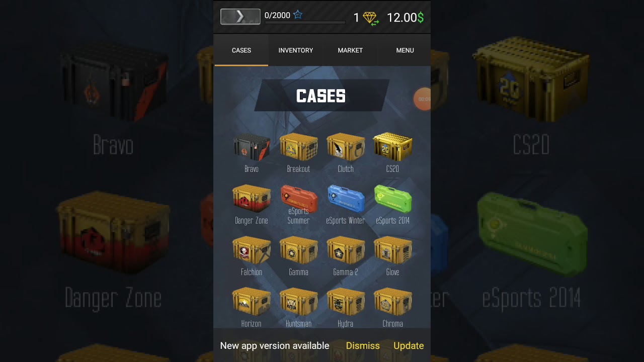This screenshot has width=644, height=362.
Task: Tap the rank badge chevron icon
Action: (240, 17)
